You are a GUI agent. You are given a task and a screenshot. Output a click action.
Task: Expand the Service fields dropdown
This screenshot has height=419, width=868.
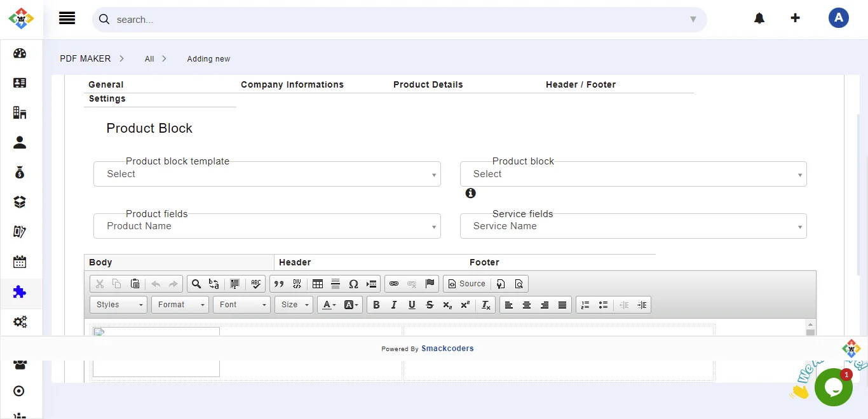pos(633,226)
